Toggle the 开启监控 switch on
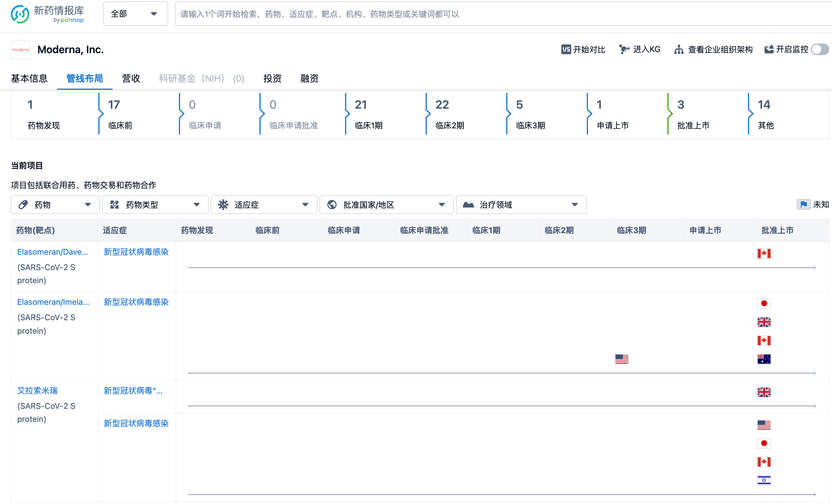Screen dimensions: 832x504 click(x=820, y=49)
